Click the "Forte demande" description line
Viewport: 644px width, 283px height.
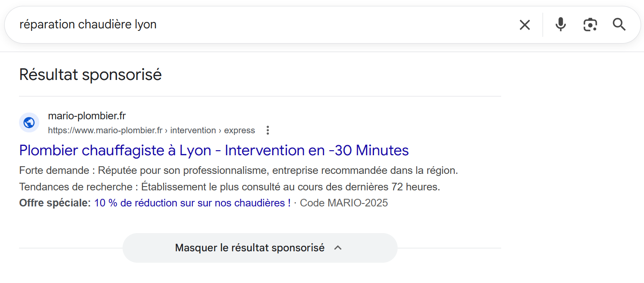[x=238, y=171]
